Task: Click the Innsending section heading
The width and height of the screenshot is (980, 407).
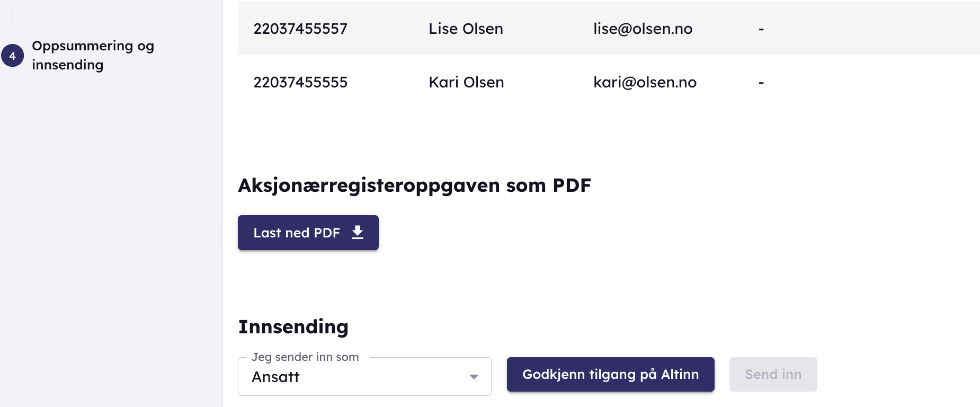Action: [x=293, y=326]
